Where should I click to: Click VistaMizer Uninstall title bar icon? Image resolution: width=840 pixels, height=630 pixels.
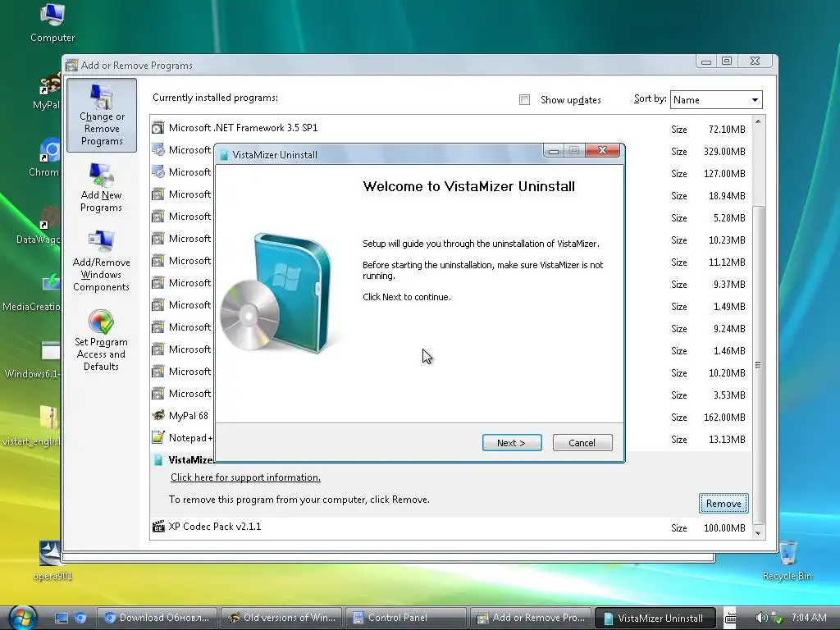224,155
